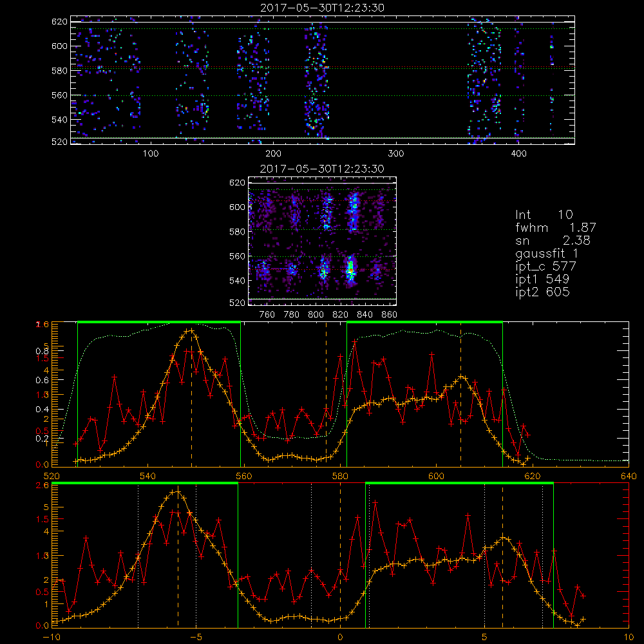
Task: Select the 'sn 2.38' value
Action: tap(553, 240)
